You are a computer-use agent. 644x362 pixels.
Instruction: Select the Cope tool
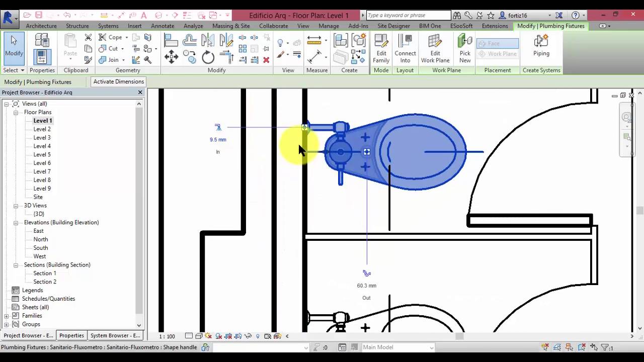[x=111, y=37]
